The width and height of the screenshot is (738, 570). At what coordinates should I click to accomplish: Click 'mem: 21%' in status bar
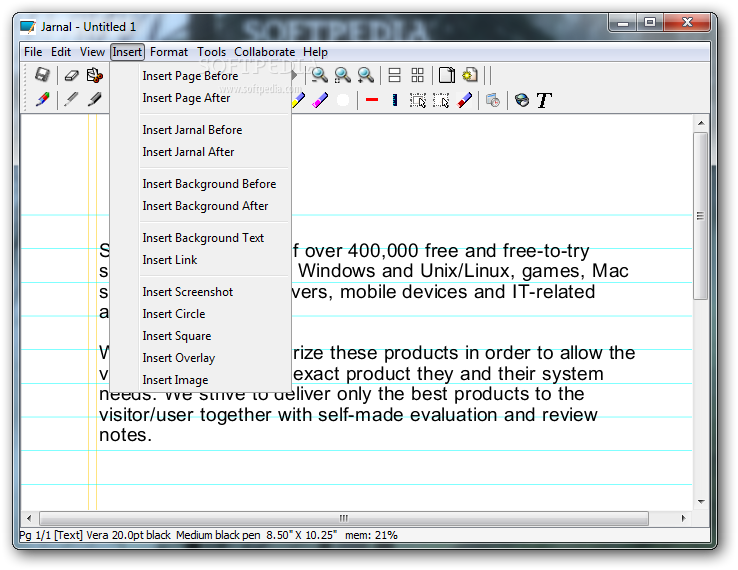coord(371,535)
